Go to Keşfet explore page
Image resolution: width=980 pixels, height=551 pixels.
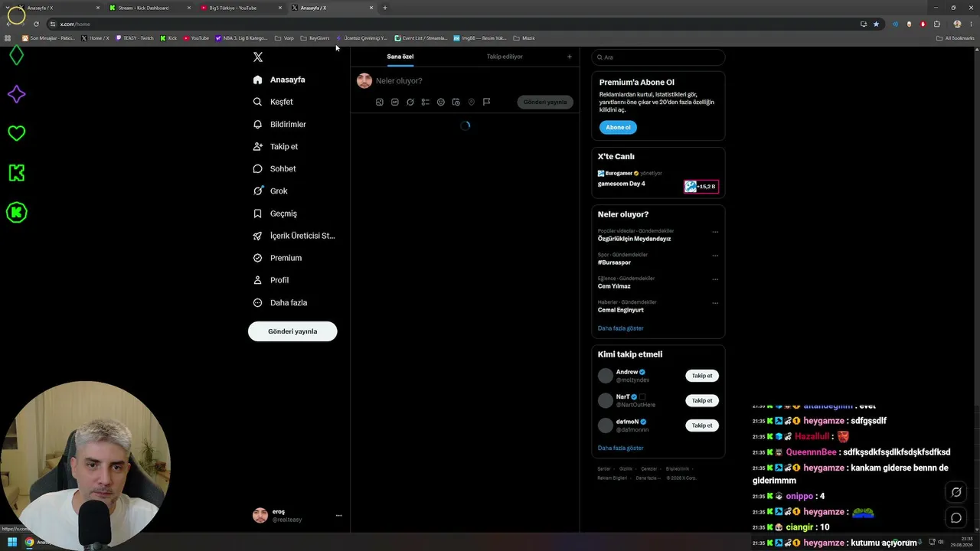pyautogui.click(x=273, y=102)
